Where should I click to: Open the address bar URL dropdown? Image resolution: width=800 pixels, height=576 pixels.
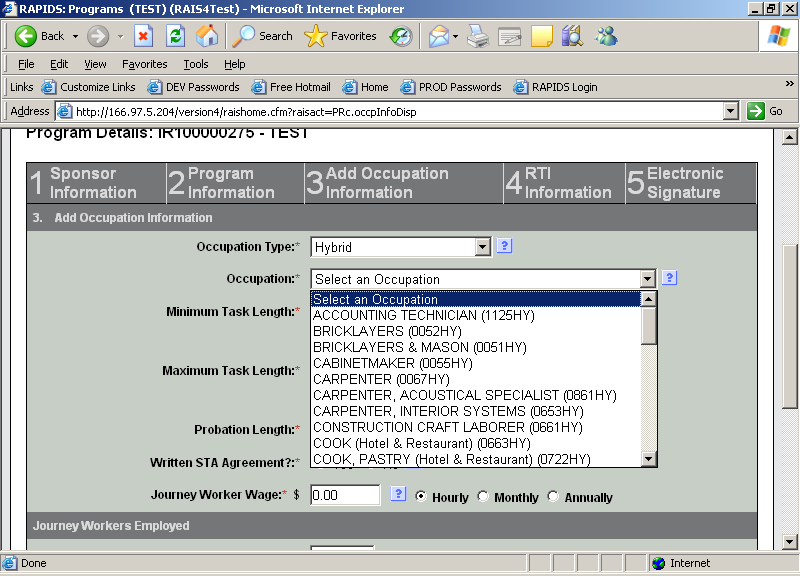coord(731,111)
